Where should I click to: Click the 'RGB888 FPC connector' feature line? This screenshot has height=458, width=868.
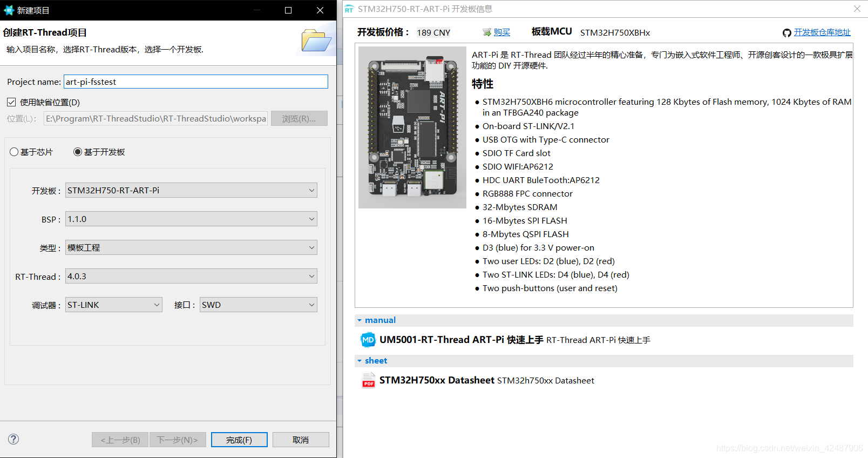point(527,194)
